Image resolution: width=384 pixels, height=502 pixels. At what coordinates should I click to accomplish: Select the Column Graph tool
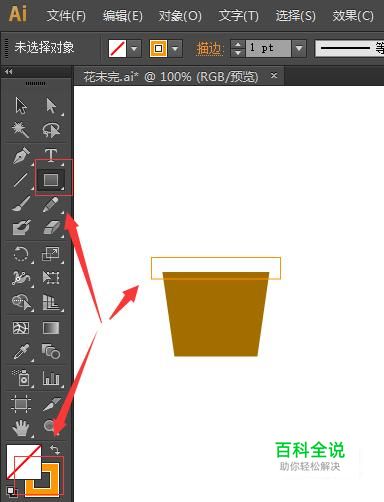coord(51,378)
